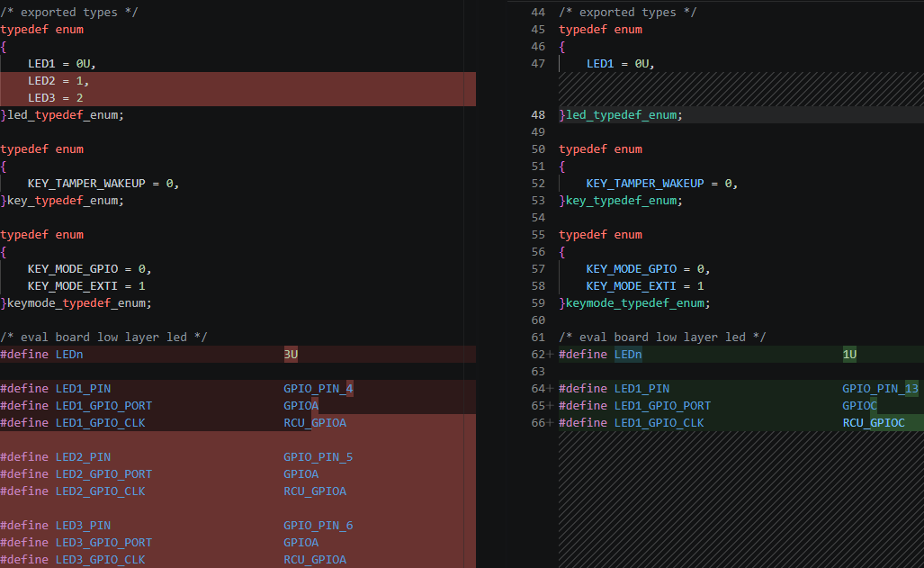Select 'GPIOA' in the LED3_GPIO_PORT row
Image resolution: width=924 pixels, height=568 pixels.
301,543
